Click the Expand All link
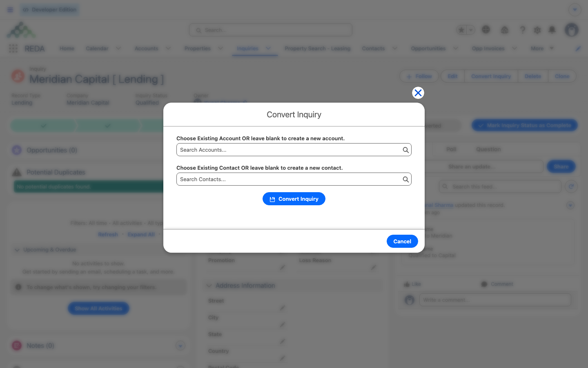This screenshot has height=368, width=588. click(x=141, y=235)
